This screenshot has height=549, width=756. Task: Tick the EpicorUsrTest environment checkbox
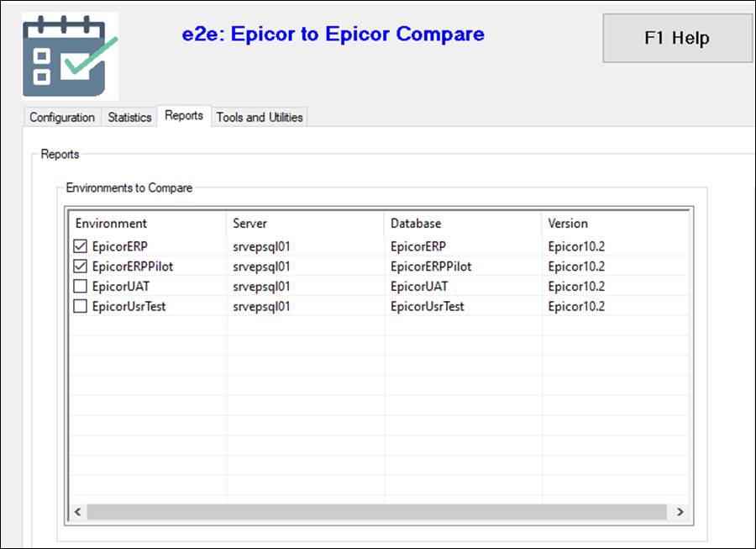(x=80, y=306)
